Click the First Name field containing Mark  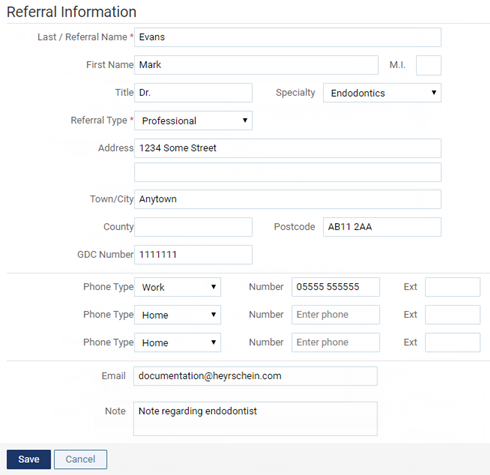click(x=256, y=65)
